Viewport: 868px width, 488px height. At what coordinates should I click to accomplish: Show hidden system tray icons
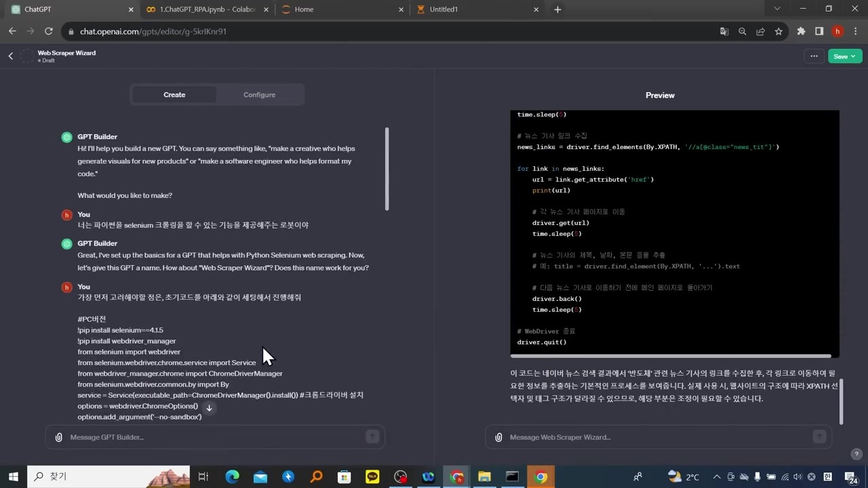click(x=716, y=476)
